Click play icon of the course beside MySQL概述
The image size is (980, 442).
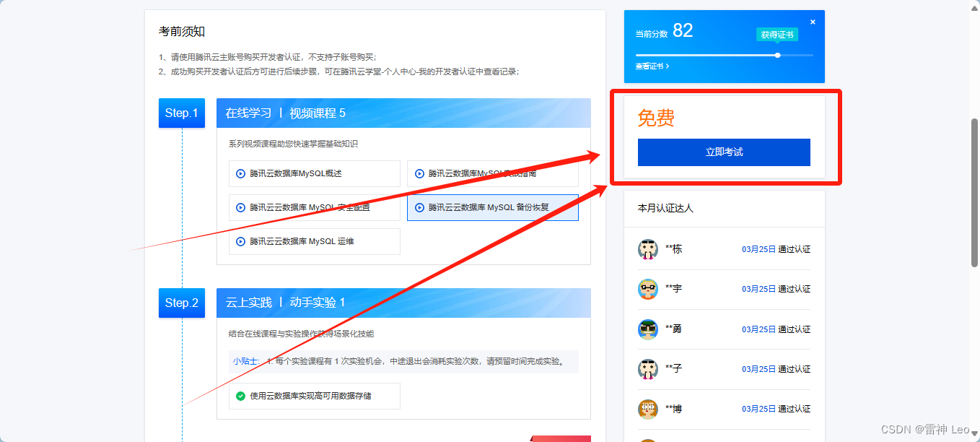[x=419, y=173]
